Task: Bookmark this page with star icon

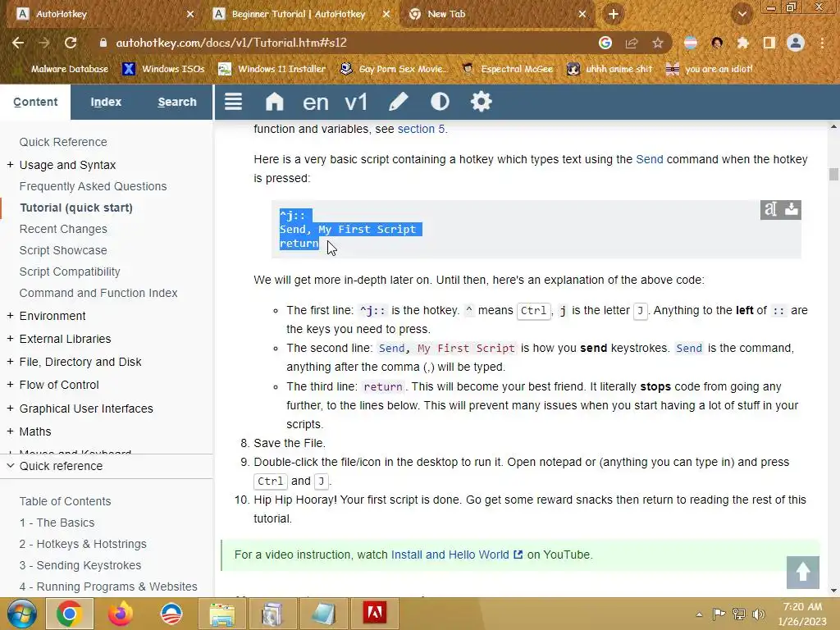Action: point(658,43)
